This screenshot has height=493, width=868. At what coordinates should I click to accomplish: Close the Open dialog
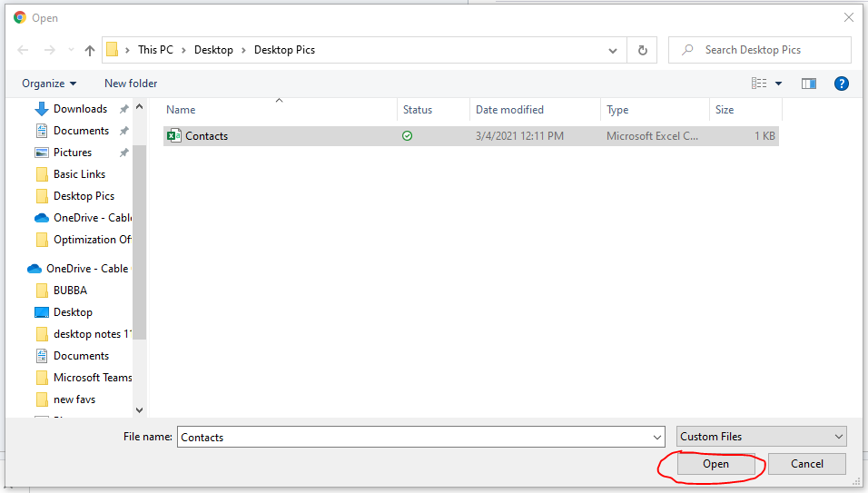click(849, 18)
